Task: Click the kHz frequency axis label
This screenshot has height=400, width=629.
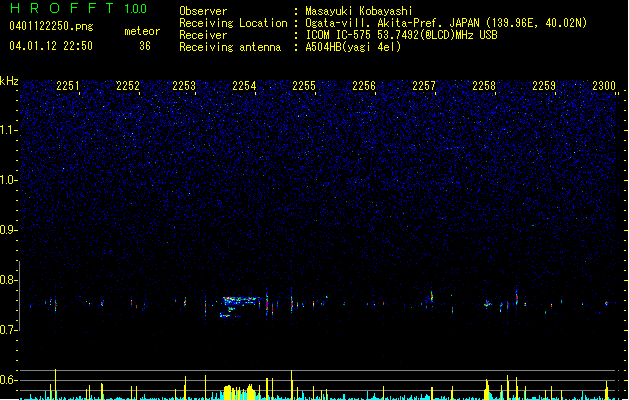Action: 9,81
